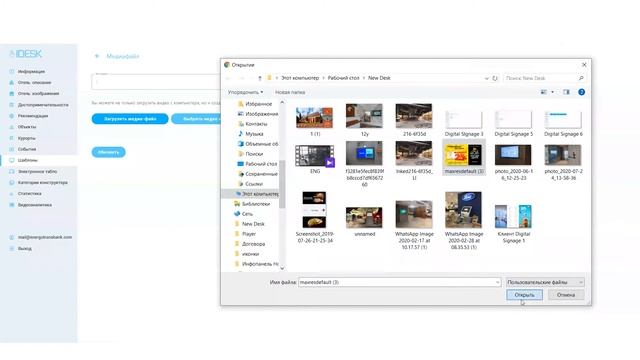The image size is (640, 360).
Task: Select Изображения in the navigation tree
Action: pyautogui.click(x=261, y=114)
